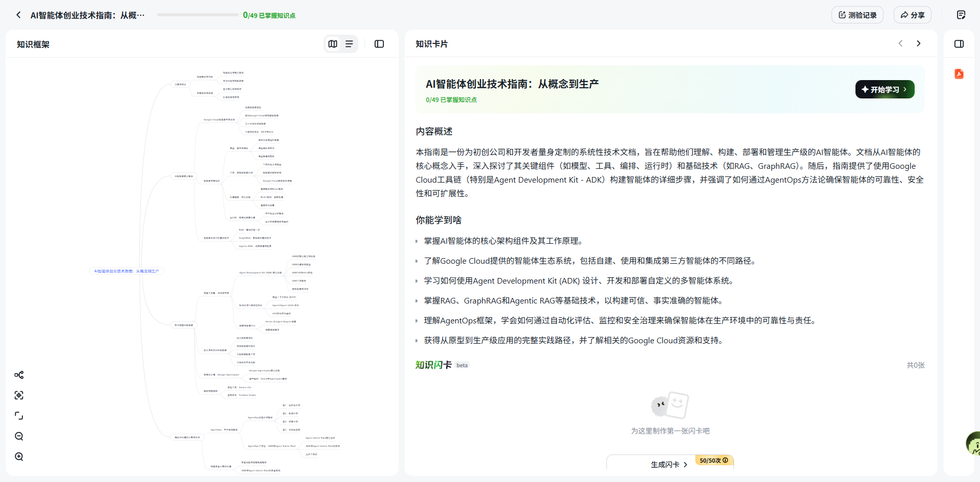Zoom out the mind map
Image resolution: width=980 pixels, height=482 pixels.
coord(19,436)
